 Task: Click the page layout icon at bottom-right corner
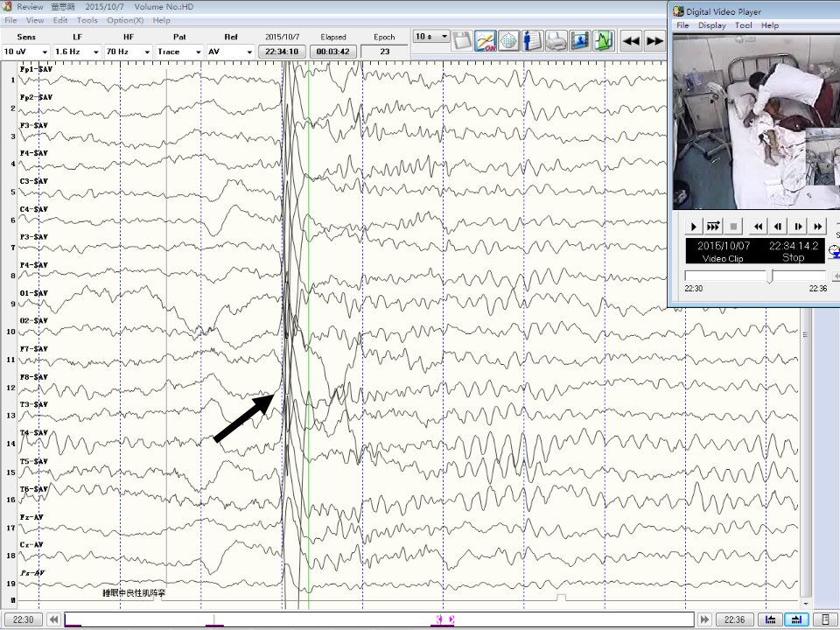[825, 619]
